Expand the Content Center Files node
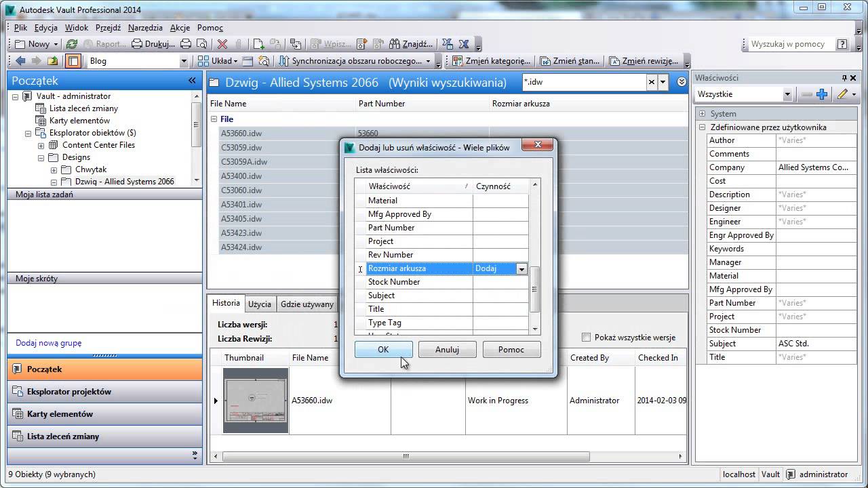The image size is (868, 488). 41,145
